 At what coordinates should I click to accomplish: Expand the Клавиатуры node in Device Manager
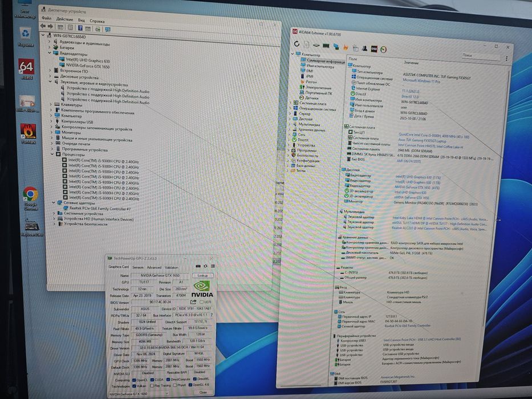tap(51, 104)
